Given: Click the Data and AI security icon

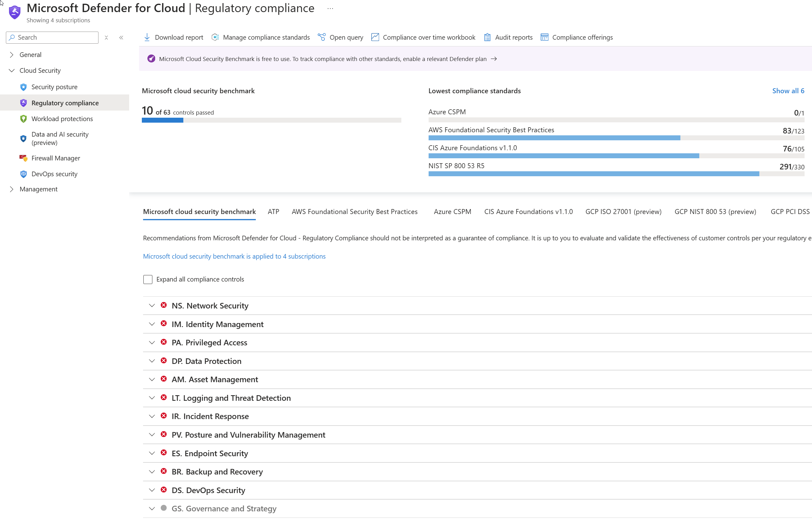Looking at the screenshot, I should 23,138.
